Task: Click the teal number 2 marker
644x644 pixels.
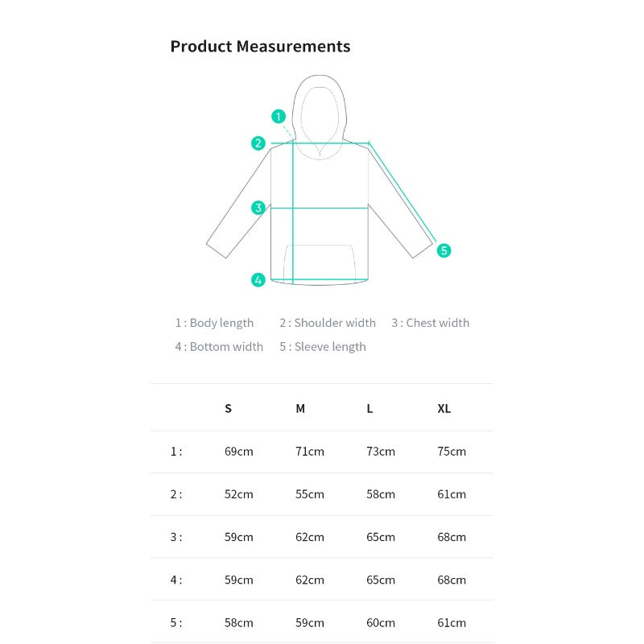Action: point(258,143)
